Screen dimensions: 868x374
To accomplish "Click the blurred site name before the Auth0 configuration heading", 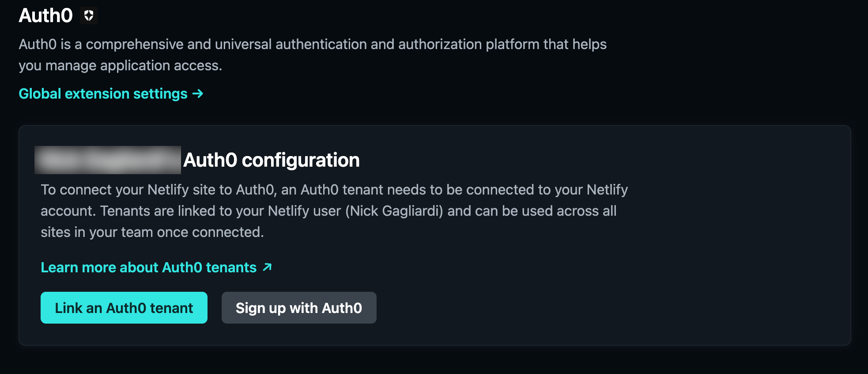I will point(108,160).
